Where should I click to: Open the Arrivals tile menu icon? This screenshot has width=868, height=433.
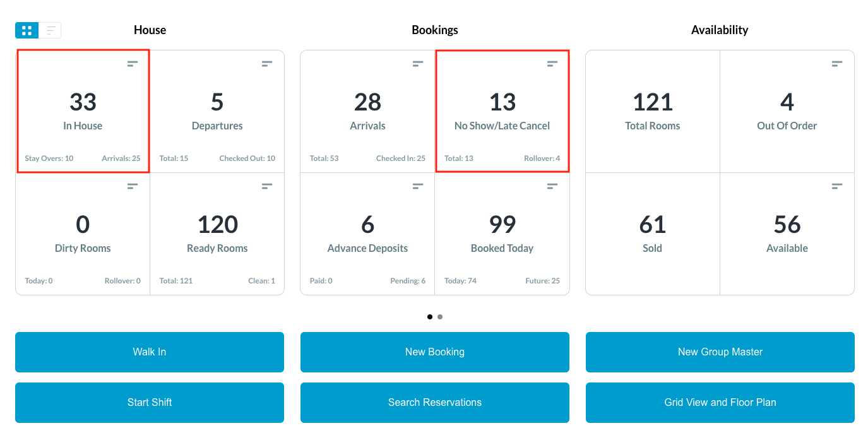pyautogui.click(x=418, y=64)
